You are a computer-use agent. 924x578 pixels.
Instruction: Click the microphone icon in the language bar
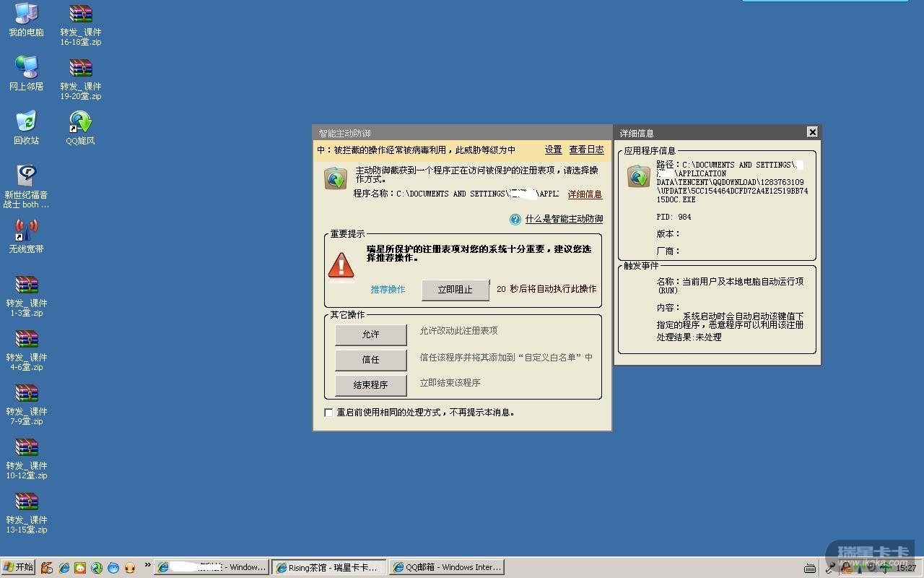click(832, 568)
